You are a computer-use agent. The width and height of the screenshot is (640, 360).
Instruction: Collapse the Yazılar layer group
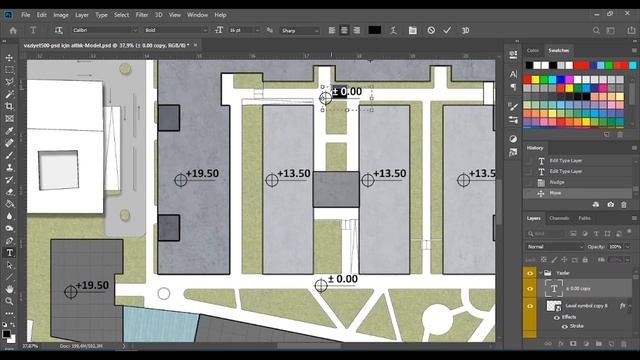pos(541,273)
